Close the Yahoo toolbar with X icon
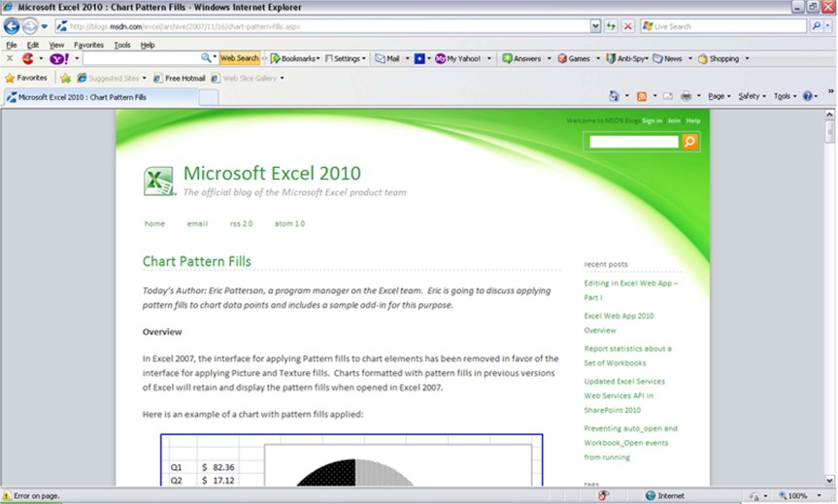This screenshot has width=838, height=504. tap(10, 58)
